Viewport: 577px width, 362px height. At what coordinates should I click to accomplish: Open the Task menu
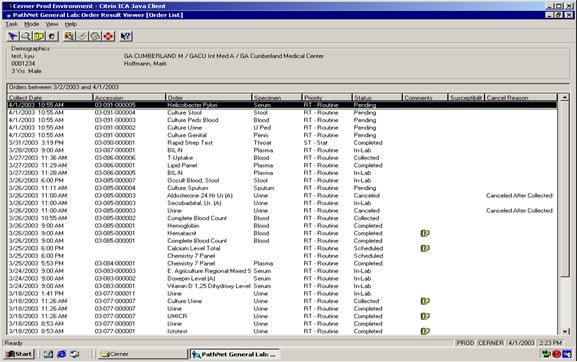coord(12,24)
